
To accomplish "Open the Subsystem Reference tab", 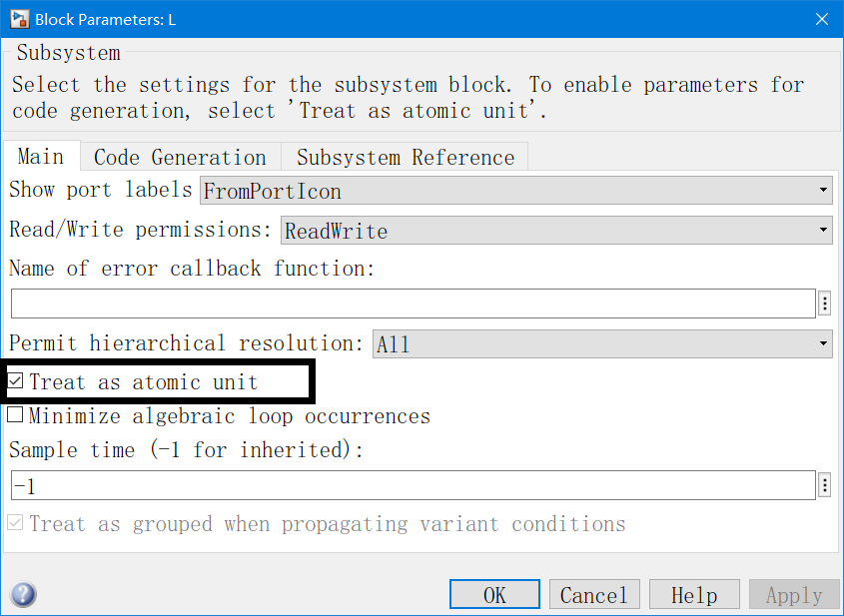I will pyautogui.click(x=405, y=158).
